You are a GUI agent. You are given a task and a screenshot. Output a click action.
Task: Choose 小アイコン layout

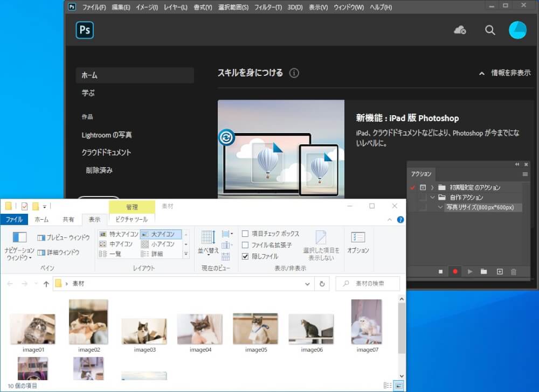[158, 244]
